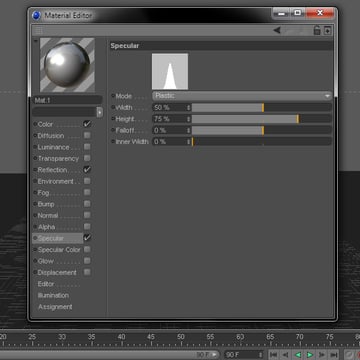Enable the Fog channel checkbox

pos(87,192)
